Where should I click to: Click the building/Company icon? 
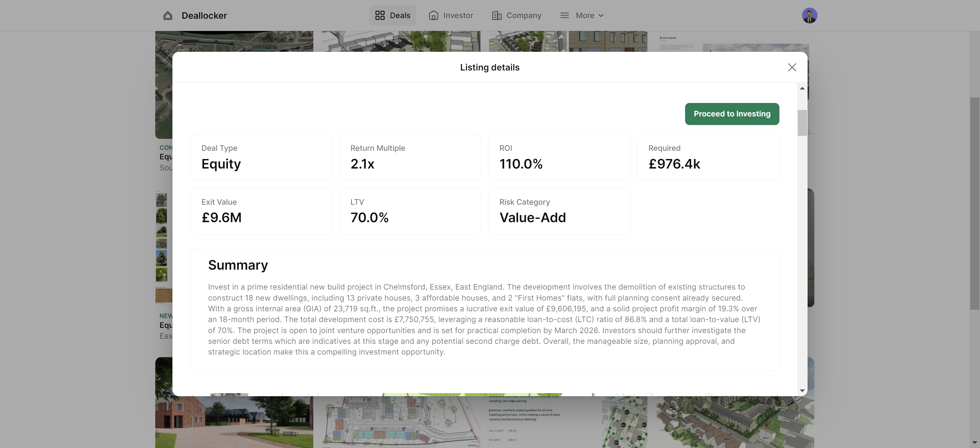[x=496, y=15]
